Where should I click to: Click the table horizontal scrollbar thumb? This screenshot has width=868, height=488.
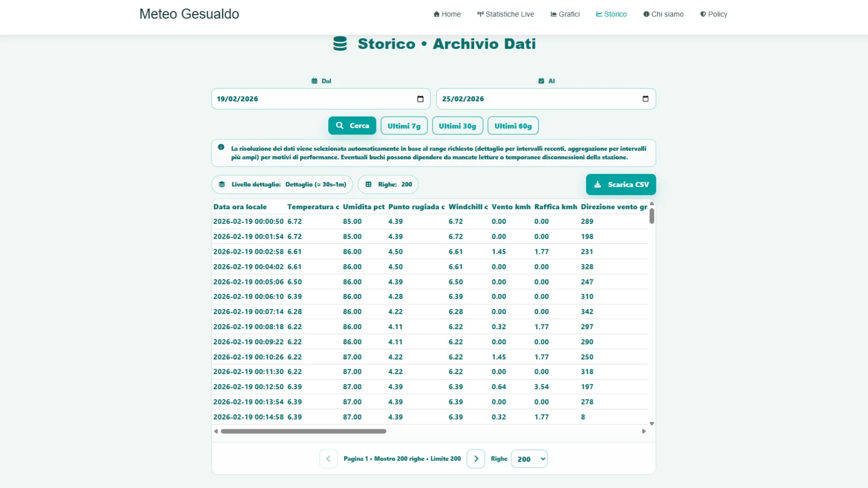pos(303,432)
